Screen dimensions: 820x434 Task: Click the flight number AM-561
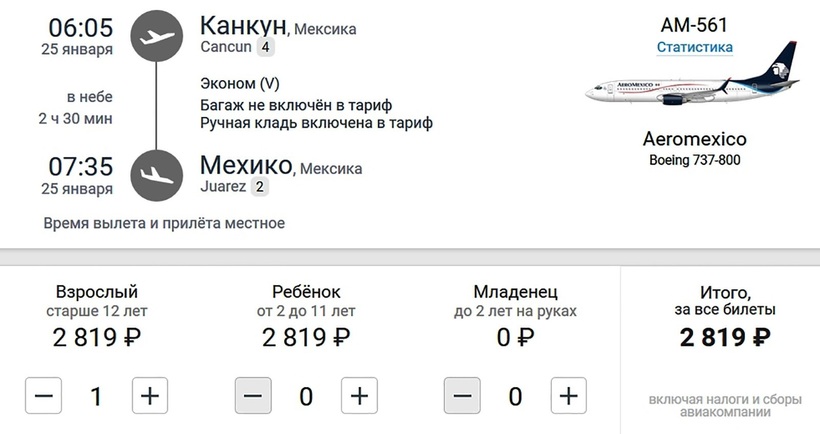point(694,25)
